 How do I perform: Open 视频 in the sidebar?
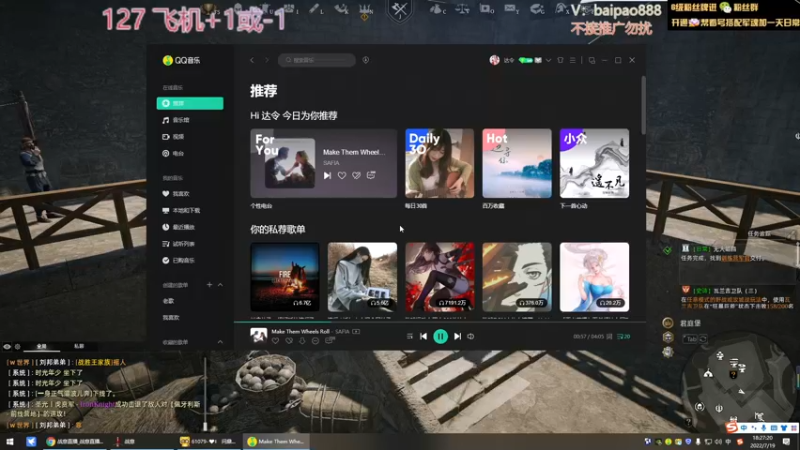tap(173, 137)
